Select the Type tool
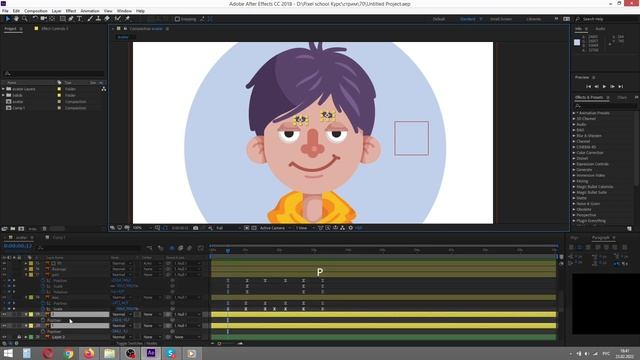The width and height of the screenshot is (640, 360). click(80, 19)
